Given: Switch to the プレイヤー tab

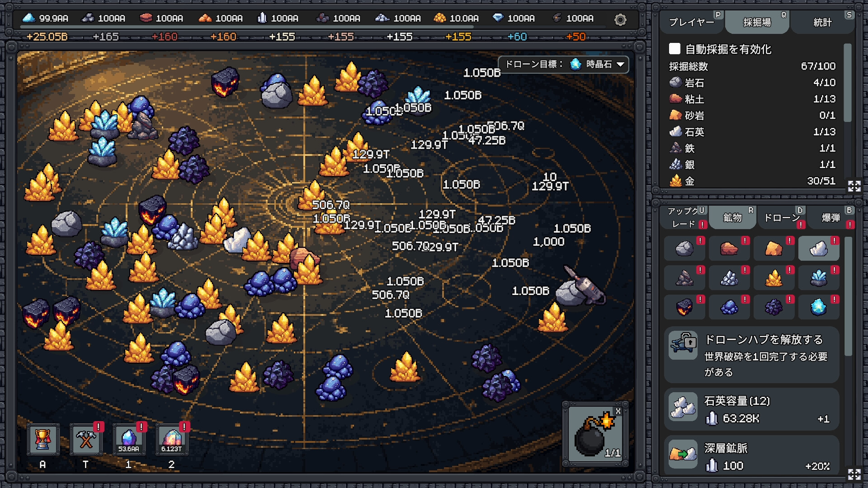Looking at the screenshot, I should (x=691, y=22).
